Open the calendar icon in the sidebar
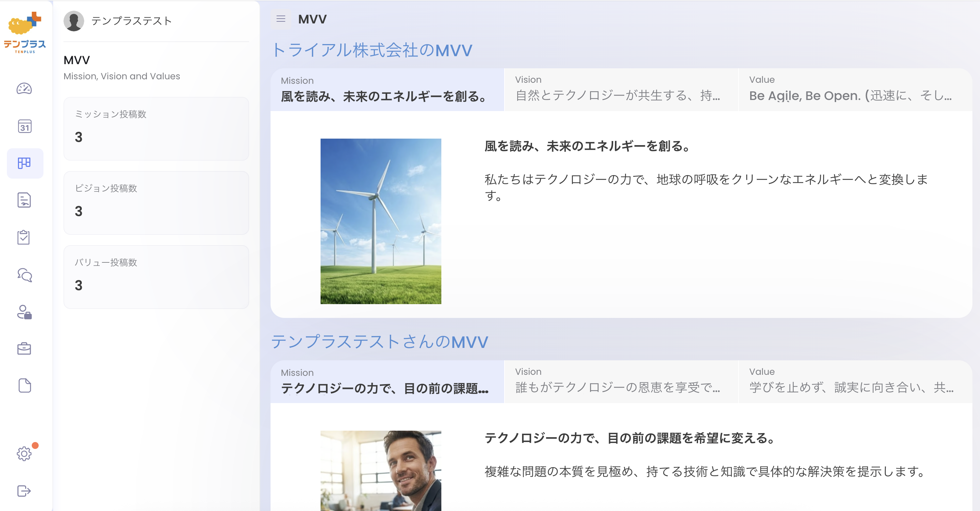This screenshot has height=511, width=980. coord(24,127)
